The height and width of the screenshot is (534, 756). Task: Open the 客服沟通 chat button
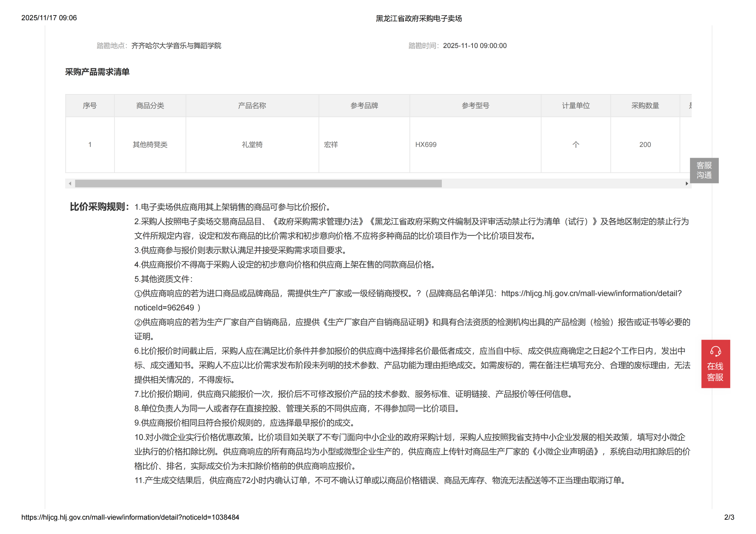(x=704, y=170)
